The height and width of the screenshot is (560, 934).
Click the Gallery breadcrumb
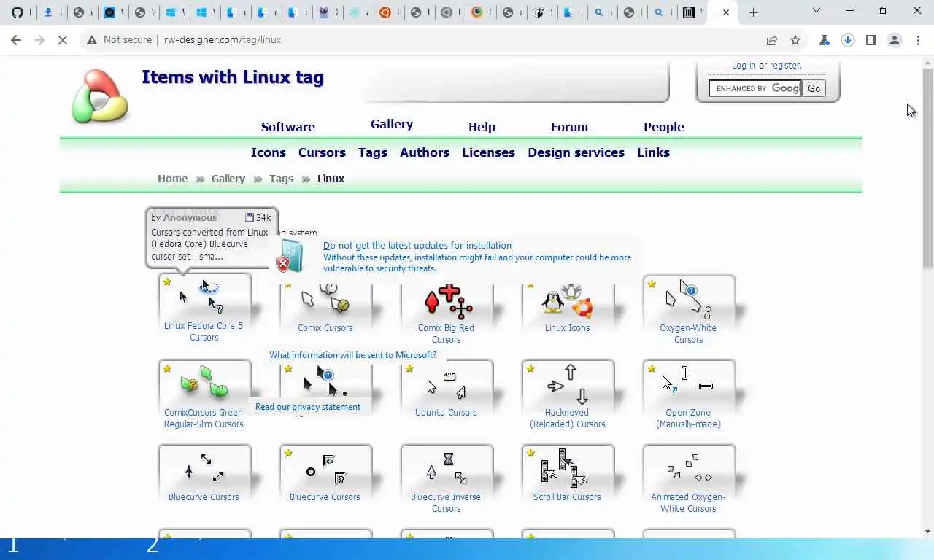click(x=228, y=179)
